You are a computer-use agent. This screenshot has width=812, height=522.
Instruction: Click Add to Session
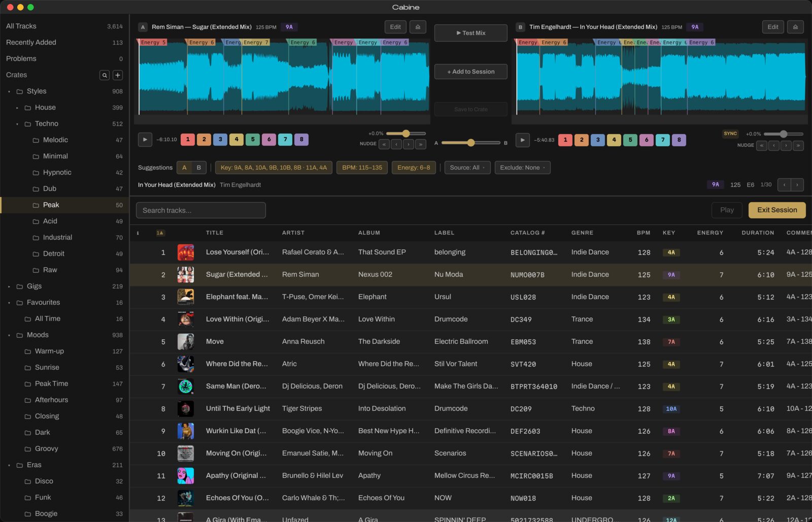(x=471, y=72)
